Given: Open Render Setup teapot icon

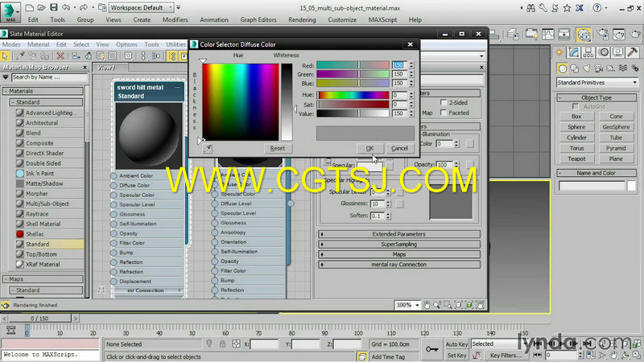Looking at the screenshot, I should (603, 35).
